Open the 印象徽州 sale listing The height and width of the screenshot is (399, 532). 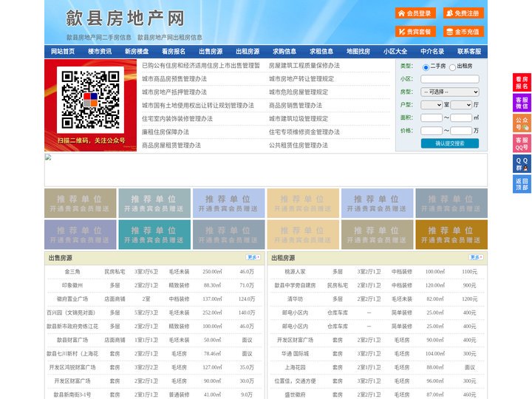[72, 285]
